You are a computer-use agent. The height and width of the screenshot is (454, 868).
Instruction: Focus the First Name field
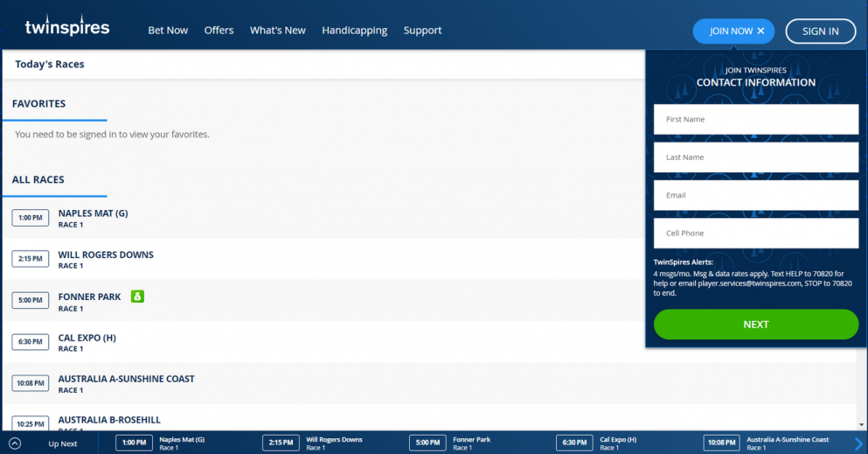[x=755, y=119]
